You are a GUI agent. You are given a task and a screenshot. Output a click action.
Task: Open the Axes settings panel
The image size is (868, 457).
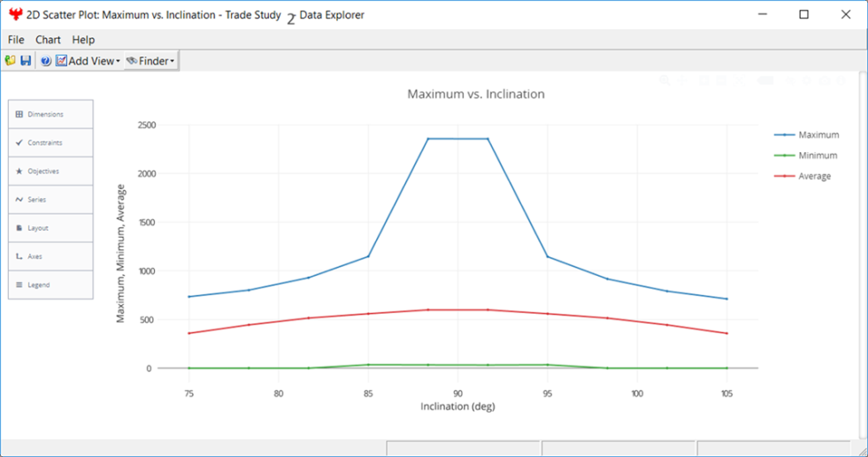coord(50,256)
